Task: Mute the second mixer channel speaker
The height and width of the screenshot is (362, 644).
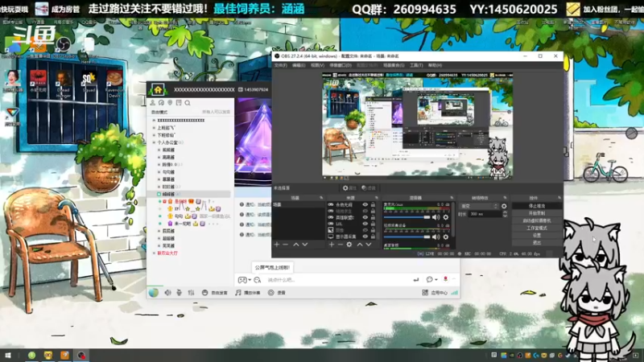Action: pos(436,237)
